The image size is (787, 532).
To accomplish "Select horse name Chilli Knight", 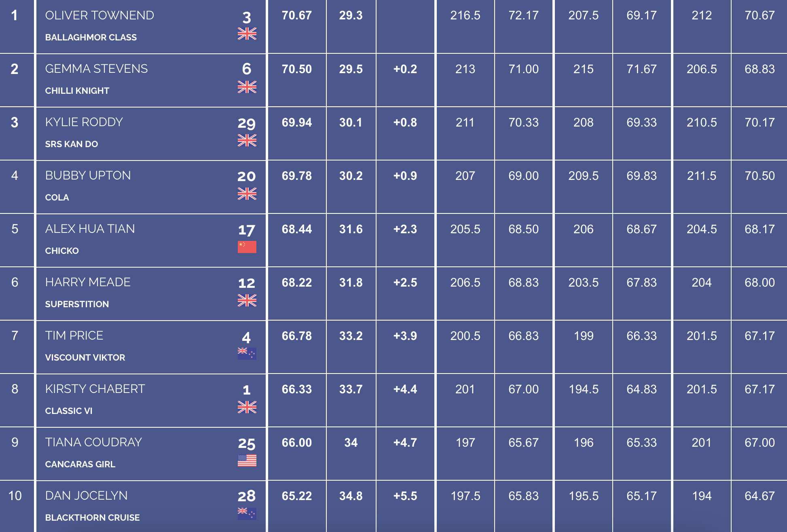I will [x=77, y=91].
